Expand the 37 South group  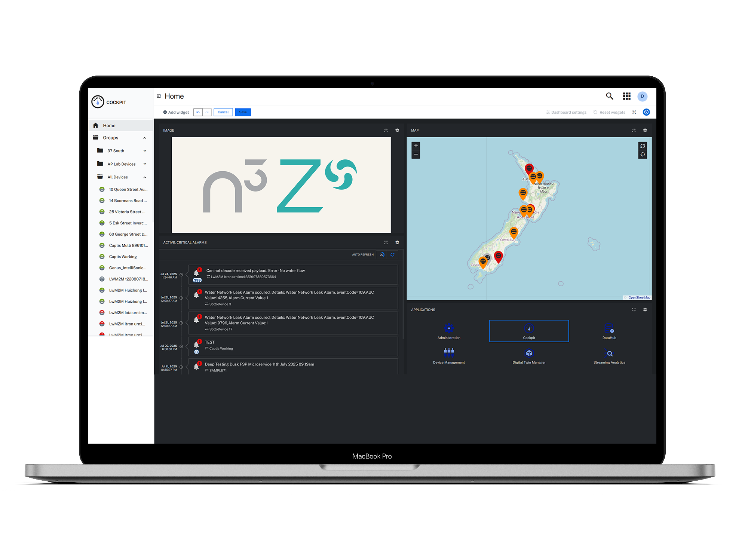(145, 151)
